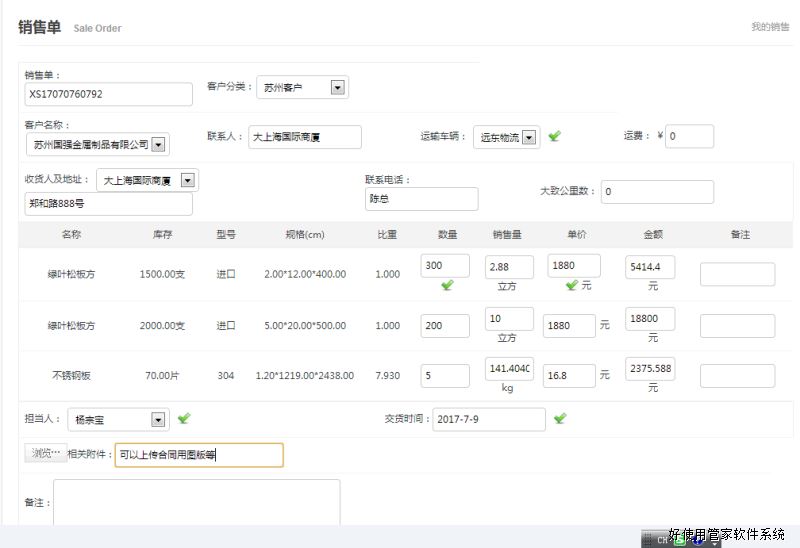Screen dimensions: 800x548
Task: Click the 浏览 button to attach a file
Action: (x=45, y=454)
